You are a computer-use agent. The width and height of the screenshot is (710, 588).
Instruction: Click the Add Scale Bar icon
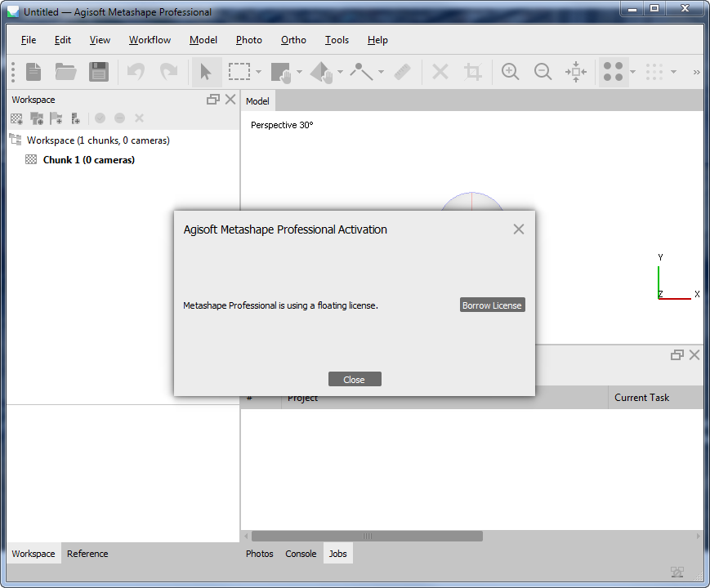pos(76,118)
